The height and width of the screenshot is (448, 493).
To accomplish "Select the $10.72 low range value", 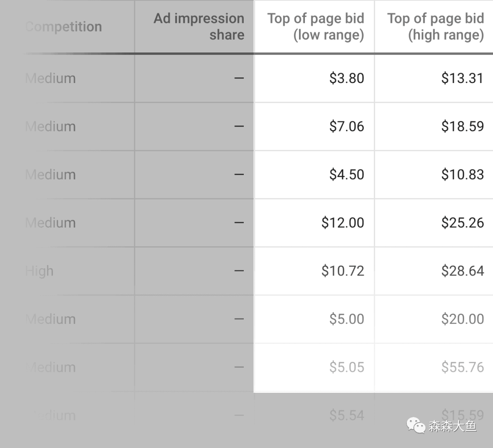I will pyautogui.click(x=342, y=271).
